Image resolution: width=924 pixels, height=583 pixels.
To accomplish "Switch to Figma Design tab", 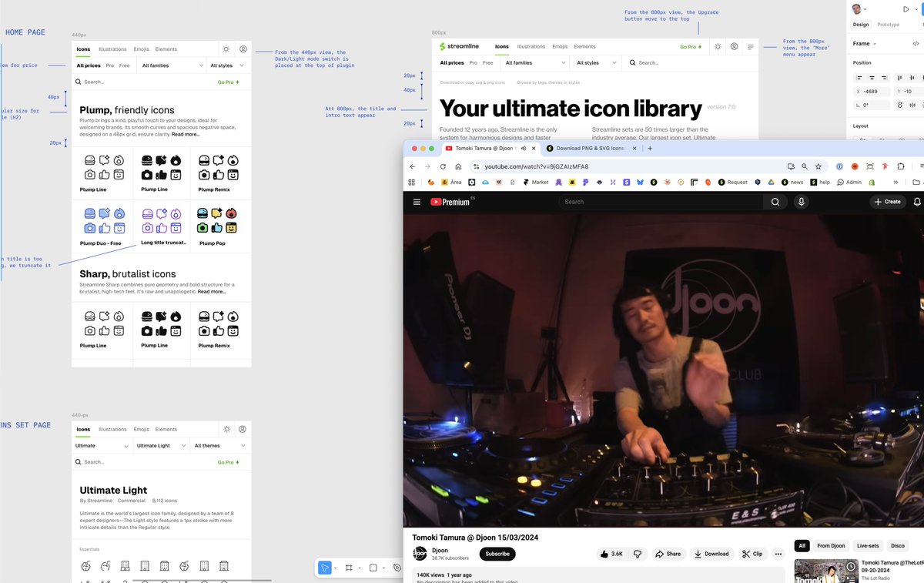I will point(860,25).
